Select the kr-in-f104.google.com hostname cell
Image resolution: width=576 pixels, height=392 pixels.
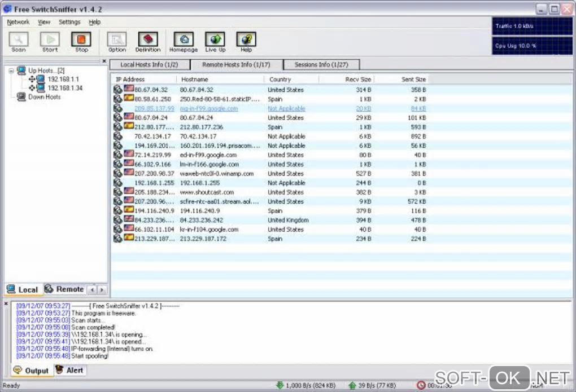[x=209, y=230]
